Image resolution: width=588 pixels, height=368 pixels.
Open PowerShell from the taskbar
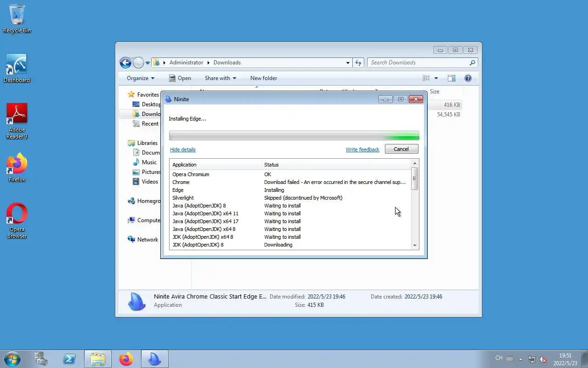pyautogui.click(x=69, y=359)
